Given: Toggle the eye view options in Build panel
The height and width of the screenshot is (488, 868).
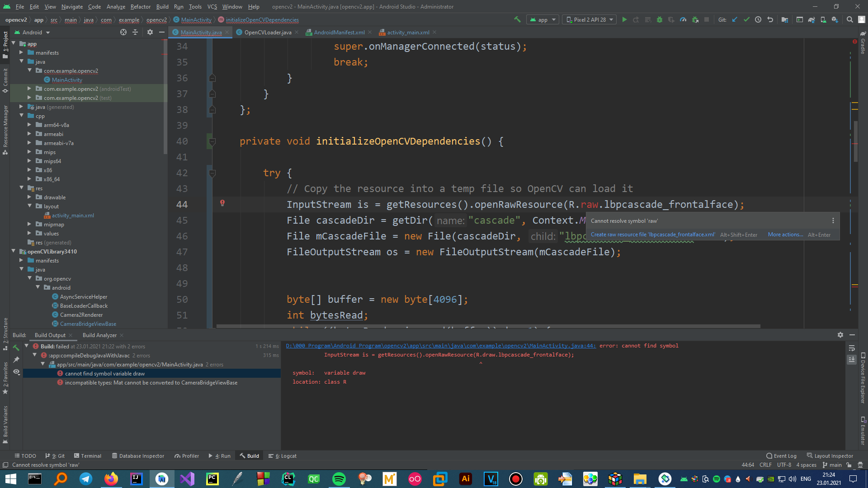Looking at the screenshot, I should [16, 372].
